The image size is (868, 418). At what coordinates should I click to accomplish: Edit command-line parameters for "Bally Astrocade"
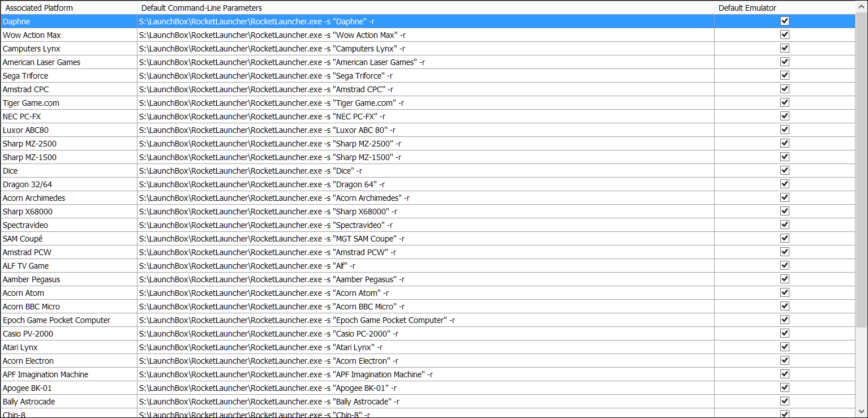click(426, 402)
